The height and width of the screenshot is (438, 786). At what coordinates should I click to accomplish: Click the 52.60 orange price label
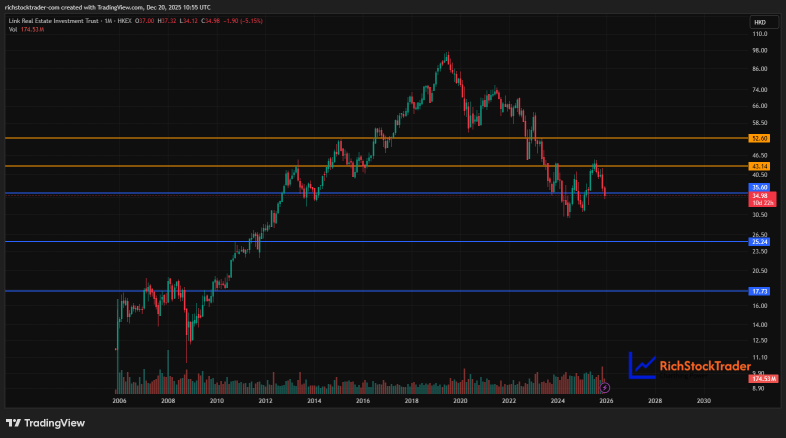[759, 138]
